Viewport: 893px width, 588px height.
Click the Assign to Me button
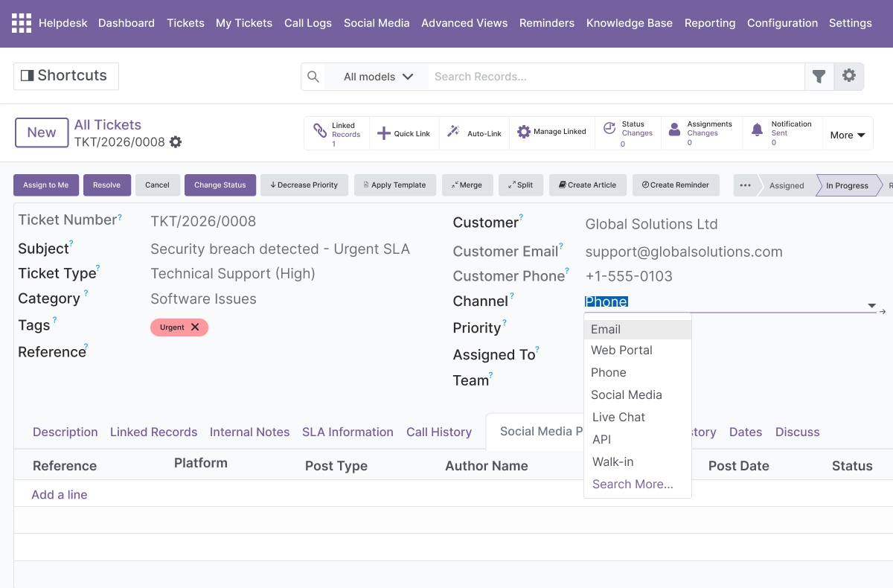point(46,185)
